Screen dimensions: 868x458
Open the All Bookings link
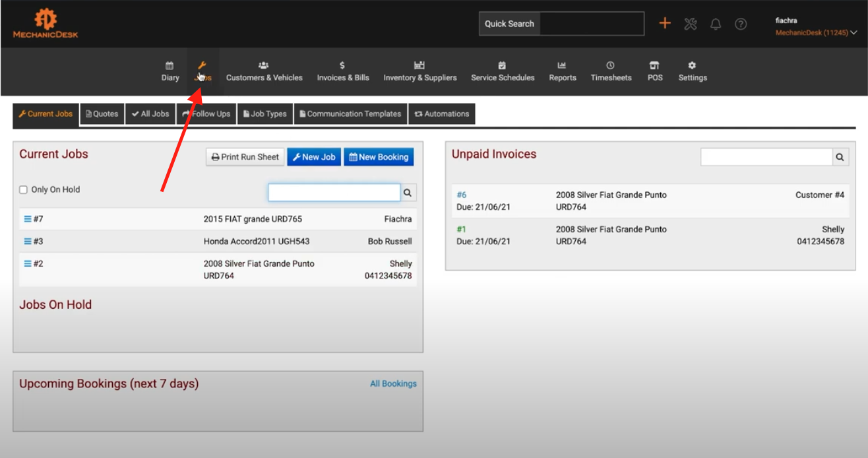(x=393, y=384)
